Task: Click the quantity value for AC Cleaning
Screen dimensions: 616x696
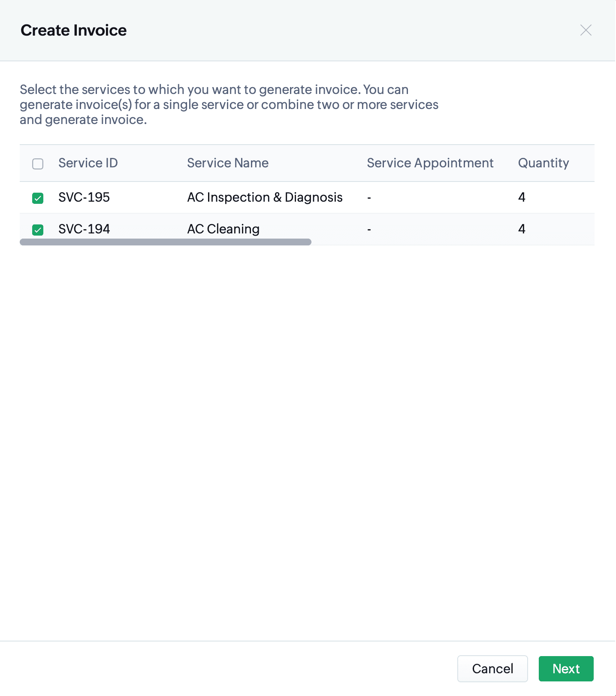Action: [x=522, y=229]
